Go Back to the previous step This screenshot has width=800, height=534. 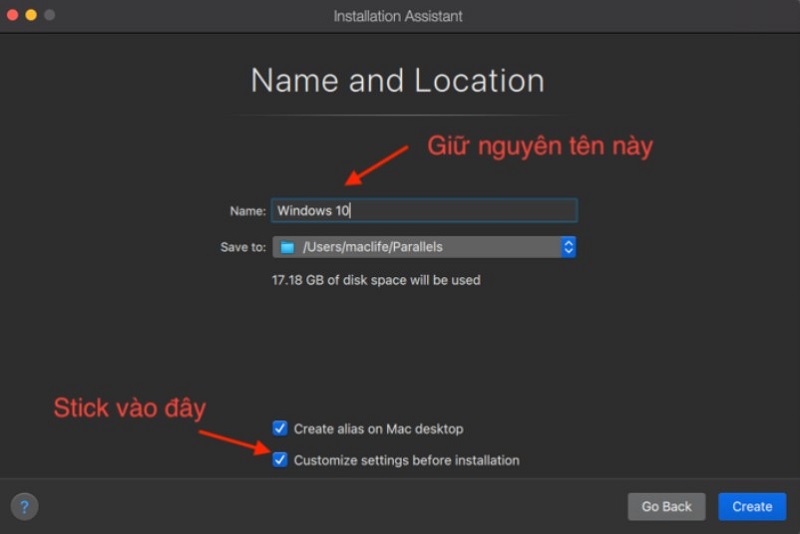[x=666, y=506]
